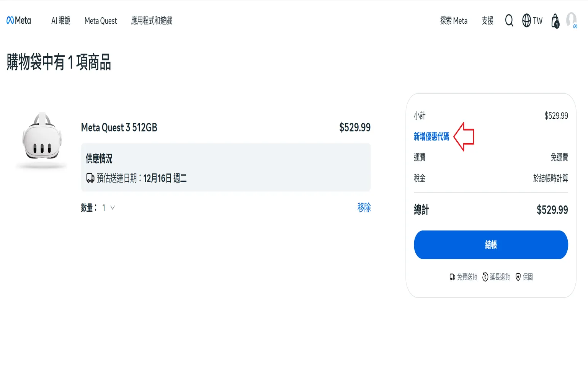
Task: Click the 保固 warranty shield icon
Action: click(518, 277)
